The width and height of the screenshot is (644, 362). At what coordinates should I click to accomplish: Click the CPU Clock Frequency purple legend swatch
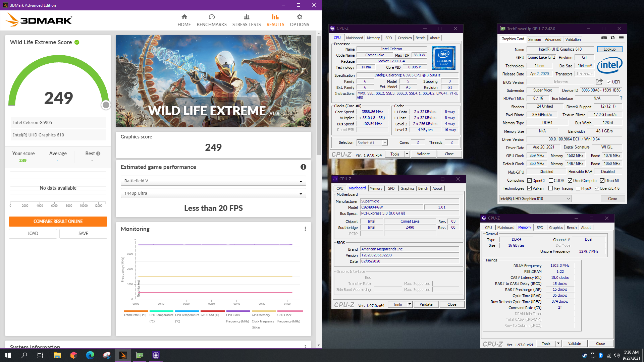pos(238,311)
